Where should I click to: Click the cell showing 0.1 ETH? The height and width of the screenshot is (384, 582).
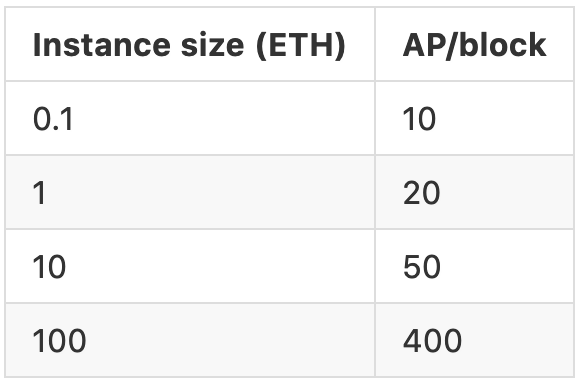tap(190, 118)
